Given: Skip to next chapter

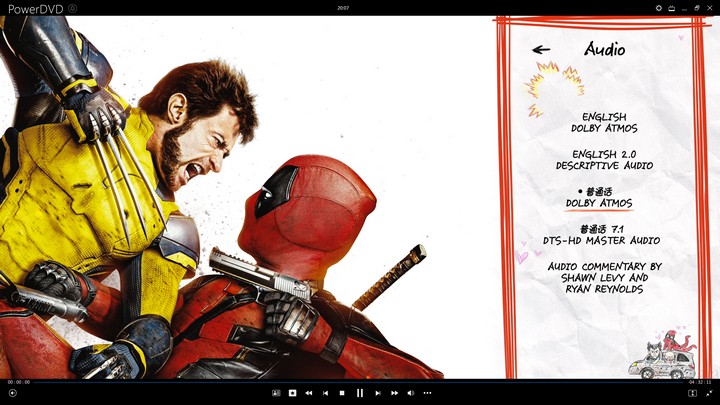Looking at the screenshot, I should 377,393.
